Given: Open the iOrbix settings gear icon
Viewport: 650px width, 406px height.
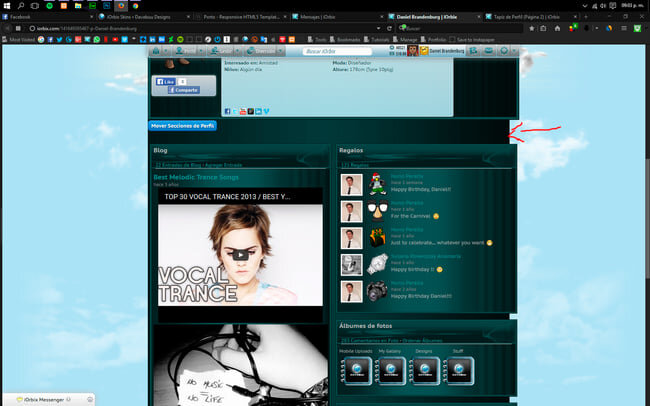Looking at the screenshot, I should pyautogui.click(x=504, y=51).
